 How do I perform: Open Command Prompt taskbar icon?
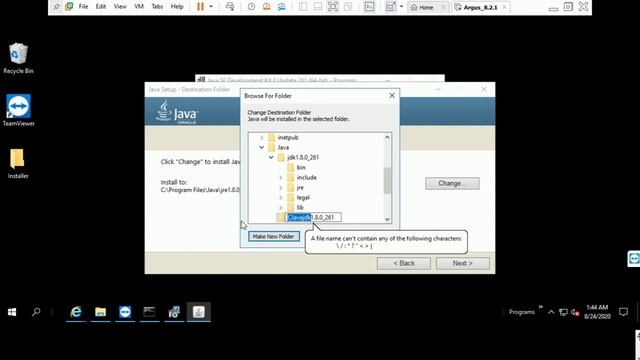149,312
